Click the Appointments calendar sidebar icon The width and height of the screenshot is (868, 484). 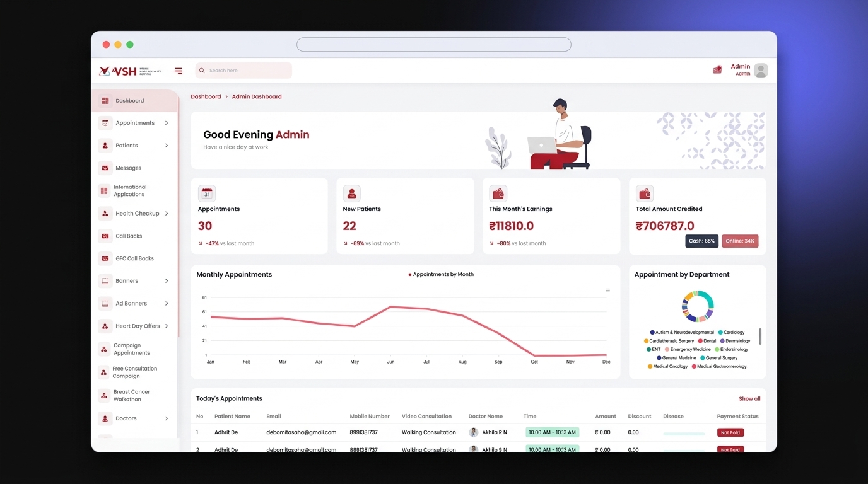tap(105, 123)
